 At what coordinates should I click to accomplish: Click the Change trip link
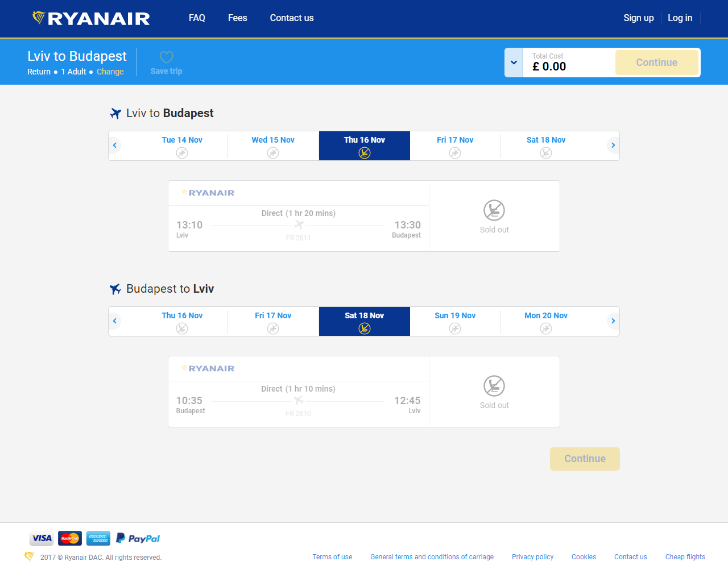click(110, 72)
